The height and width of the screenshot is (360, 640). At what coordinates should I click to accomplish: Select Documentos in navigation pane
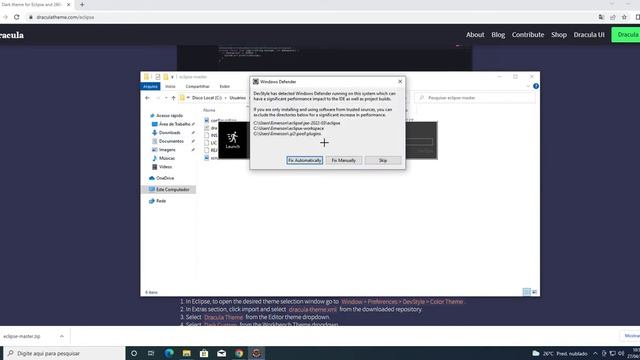(171, 141)
